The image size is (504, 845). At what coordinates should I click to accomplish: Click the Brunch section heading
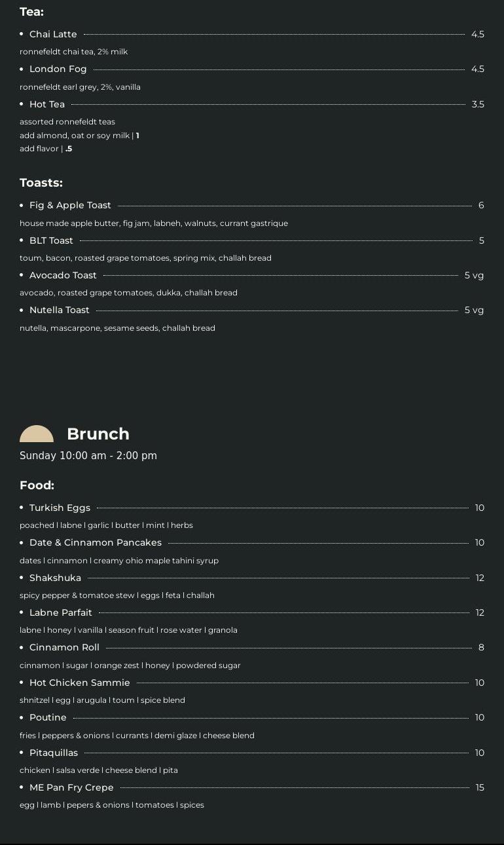click(98, 434)
